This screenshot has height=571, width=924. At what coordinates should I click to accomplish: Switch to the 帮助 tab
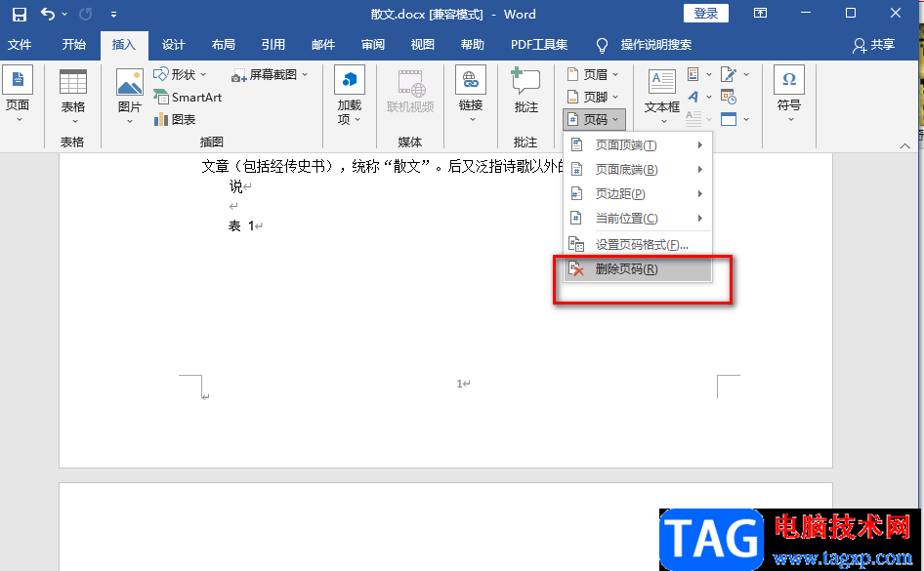pyautogui.click(x=472, y=45)
